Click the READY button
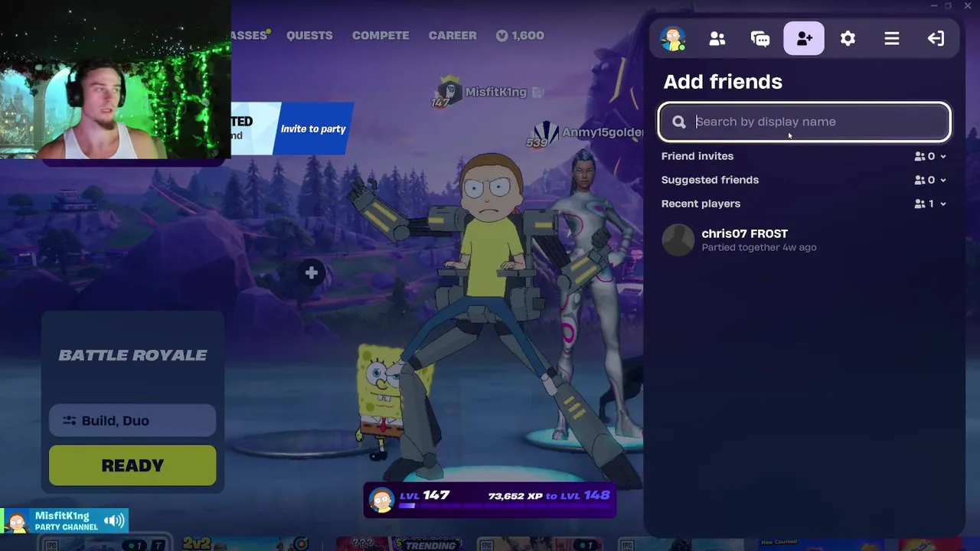The width and height of the screenshot is (980, 551). click(x=132, y=465)
